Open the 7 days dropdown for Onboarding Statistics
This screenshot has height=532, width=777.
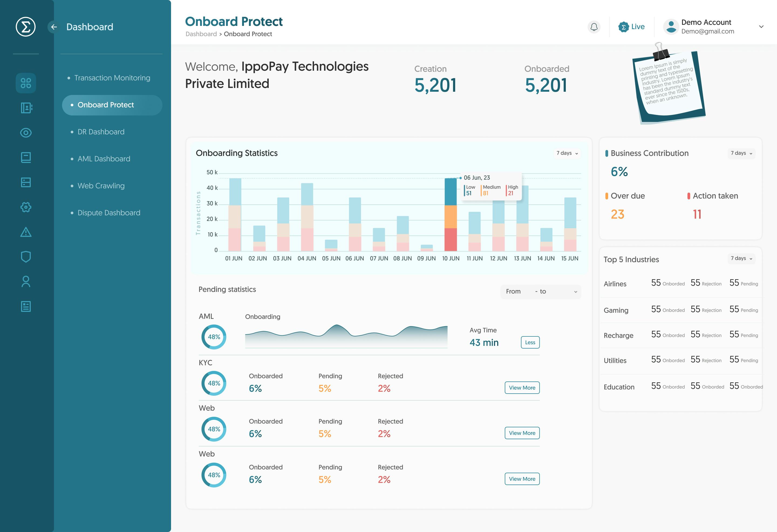click(567, 154)
